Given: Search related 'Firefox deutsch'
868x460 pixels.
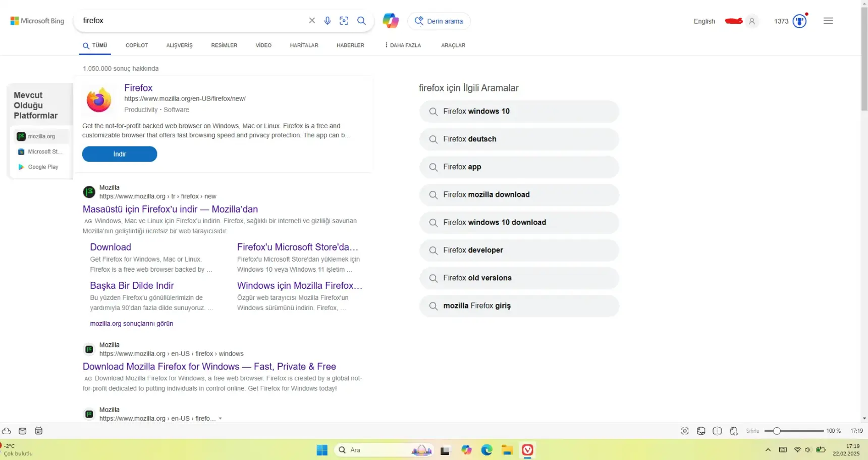Looking at the screenshot, I should coord(519,139).
